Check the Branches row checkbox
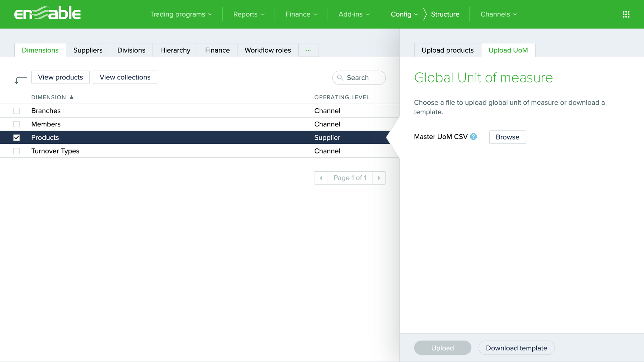 16,111
